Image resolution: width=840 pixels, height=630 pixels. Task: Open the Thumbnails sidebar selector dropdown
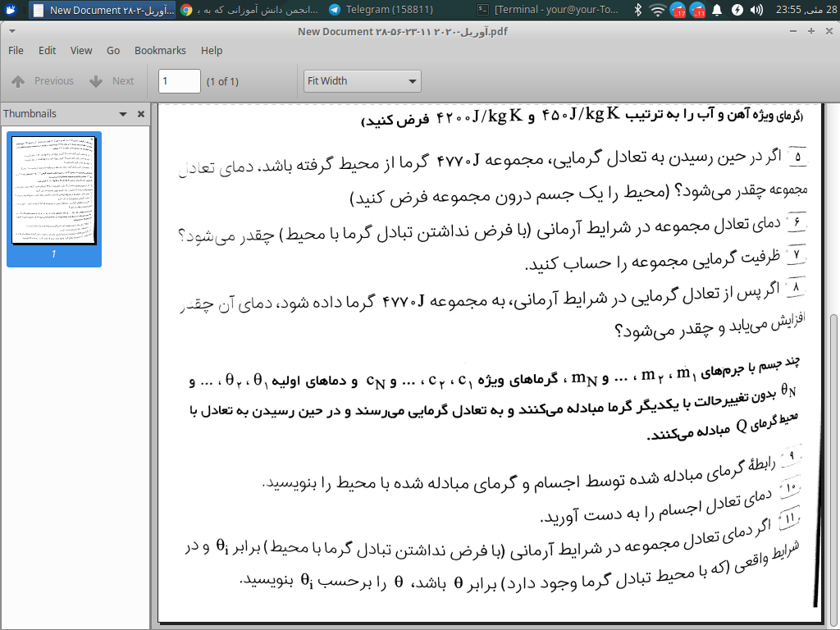(123, 114)
